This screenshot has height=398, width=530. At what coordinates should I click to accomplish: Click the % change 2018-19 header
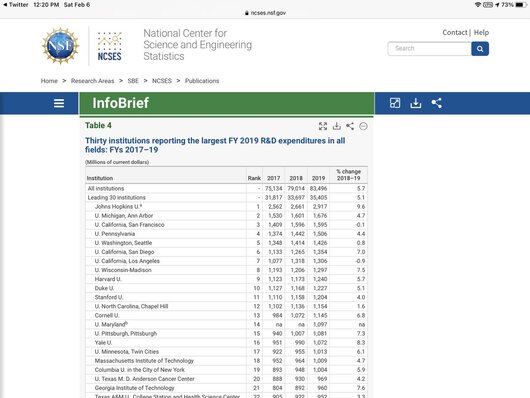click(x=348, y=175)
